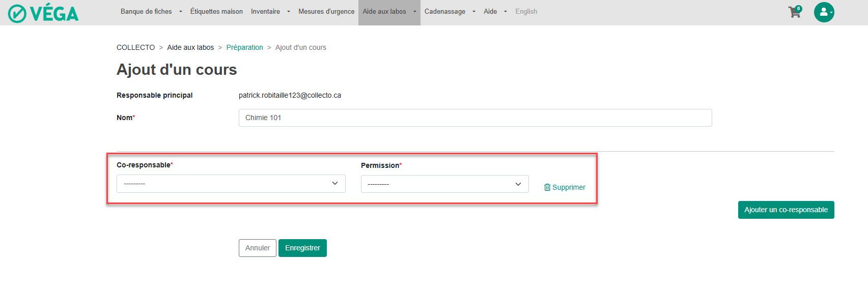Open the Co-responsable dropdown
Viewport: 868px width, 289px height.
231,184
